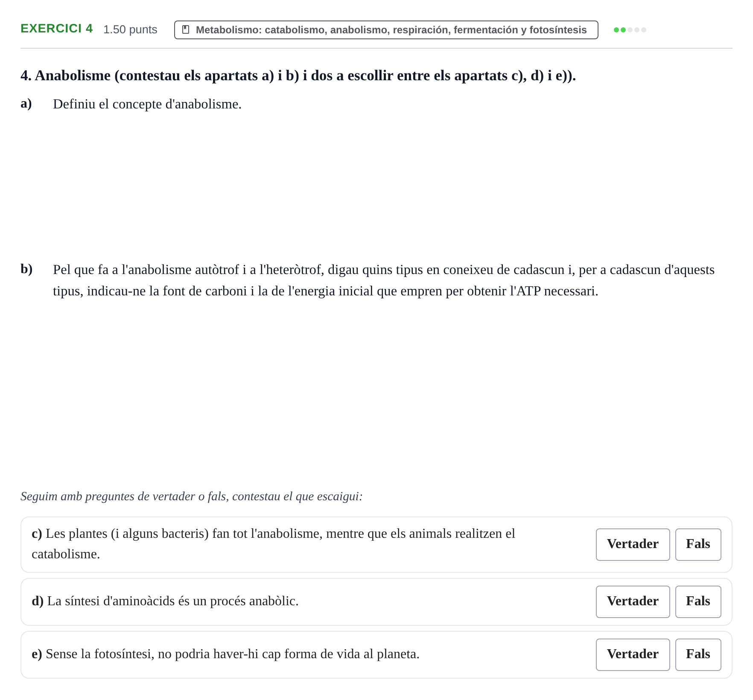Click statement c text about plants
Screen dimensions: 753x700
273,544
